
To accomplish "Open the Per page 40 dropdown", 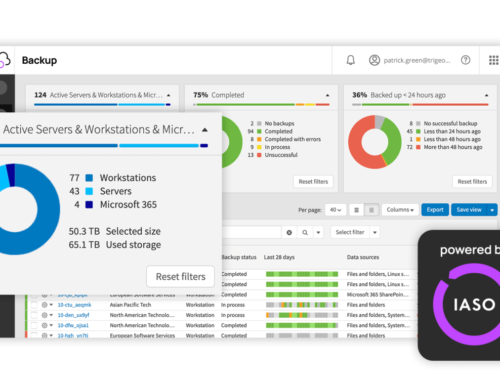I will pyautogui.click(x=335, y=210).
